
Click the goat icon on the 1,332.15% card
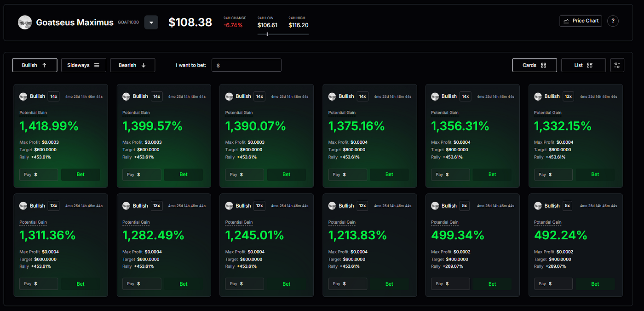538,96
